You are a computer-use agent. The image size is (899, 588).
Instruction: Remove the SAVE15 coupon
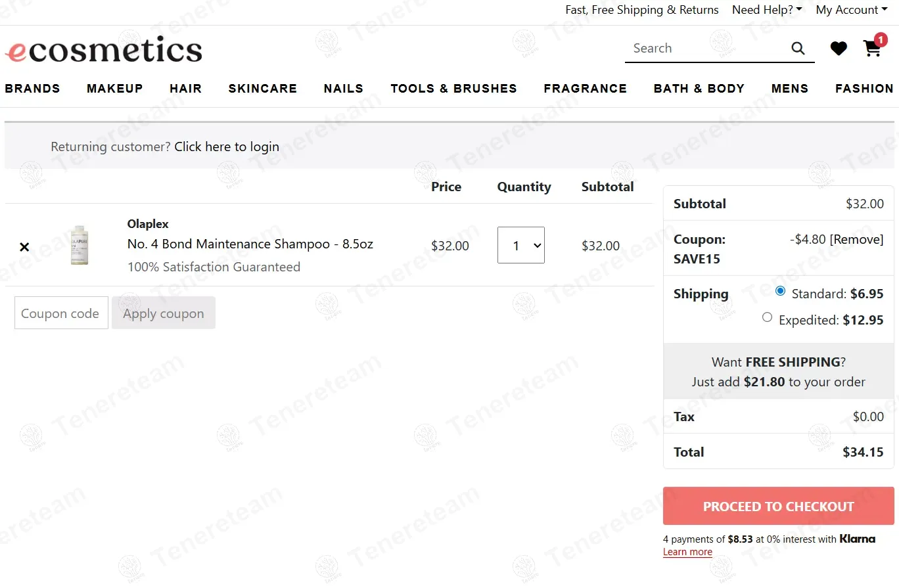coord(857,239)
